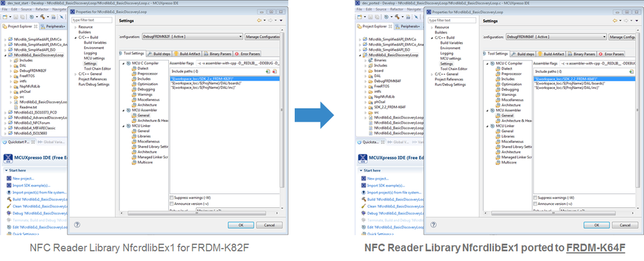Toggle Announce version checkbox in right dialog
The width and height of the screenshot is (644, 261).
click(535, 204)
